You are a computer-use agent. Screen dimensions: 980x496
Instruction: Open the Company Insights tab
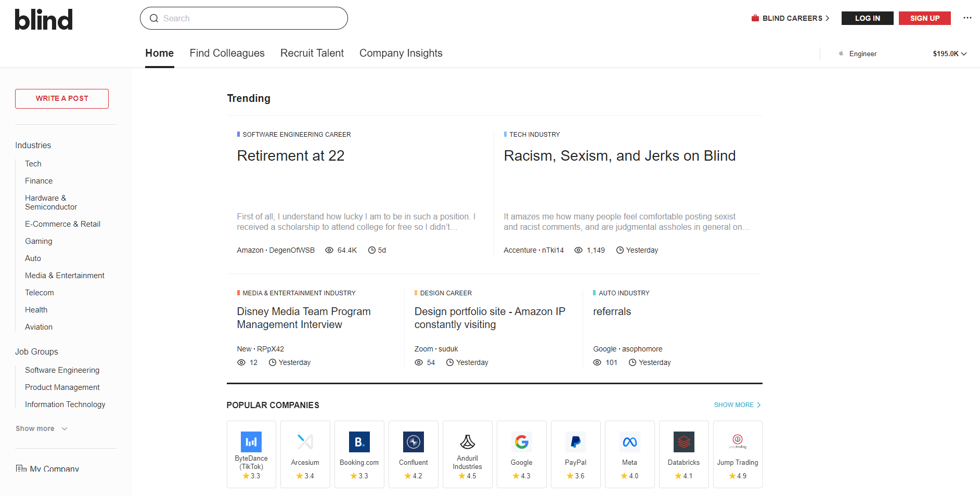(x=401, y=53)
